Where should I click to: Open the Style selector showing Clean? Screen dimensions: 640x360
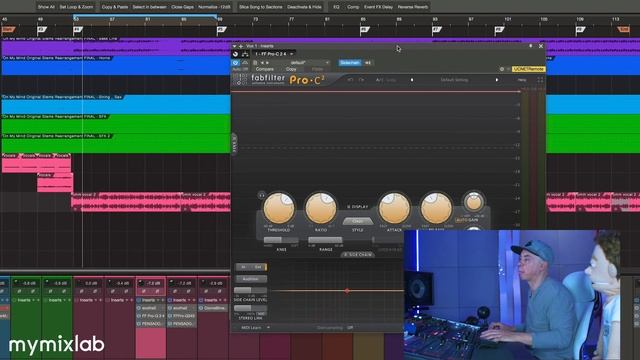pyautogui.click(x=357, y=221)
